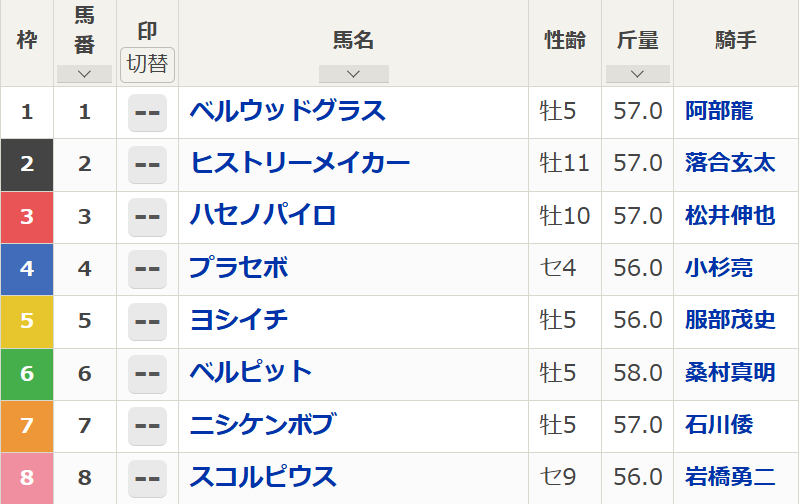Viewport: 799px width, 504px height.
Task: Set mark for horse number 5 ヨシイチ
Action: 147,322
